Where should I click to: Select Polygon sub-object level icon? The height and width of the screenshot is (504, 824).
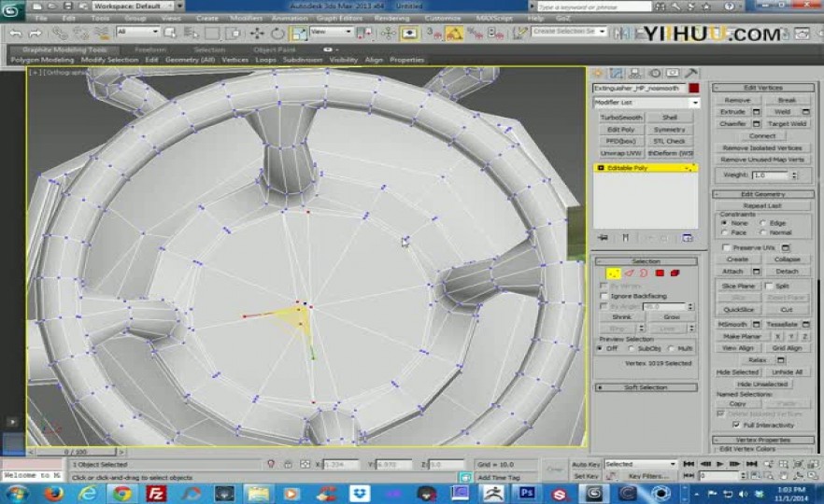pyautogui.click(x=660, y=273)
